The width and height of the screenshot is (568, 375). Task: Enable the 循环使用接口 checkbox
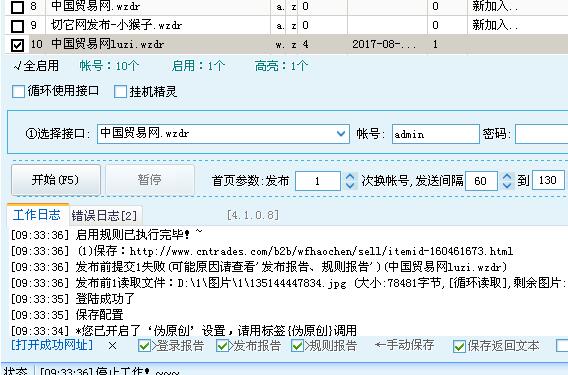pos(18,91)
